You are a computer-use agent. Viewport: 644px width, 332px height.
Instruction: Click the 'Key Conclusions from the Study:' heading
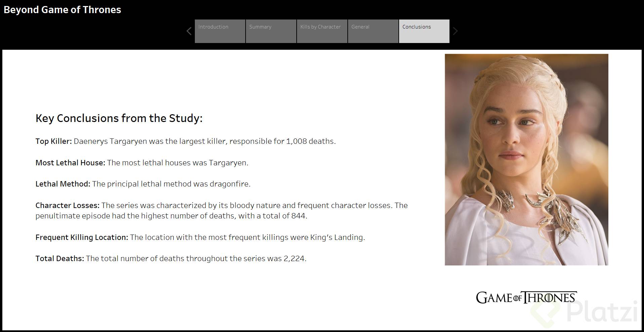click(x=119, y=118)
